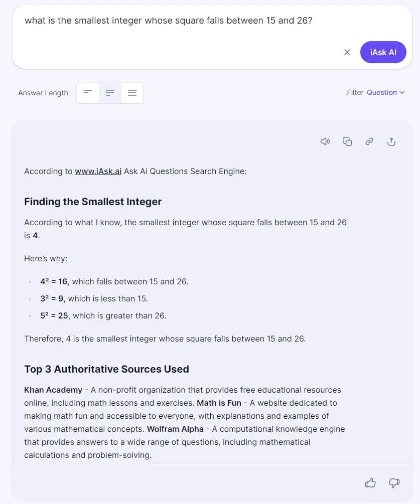This screenshot has width=420, height=504.
Task: Click the chain link icon to copy URL
Action: click(369, 141)
